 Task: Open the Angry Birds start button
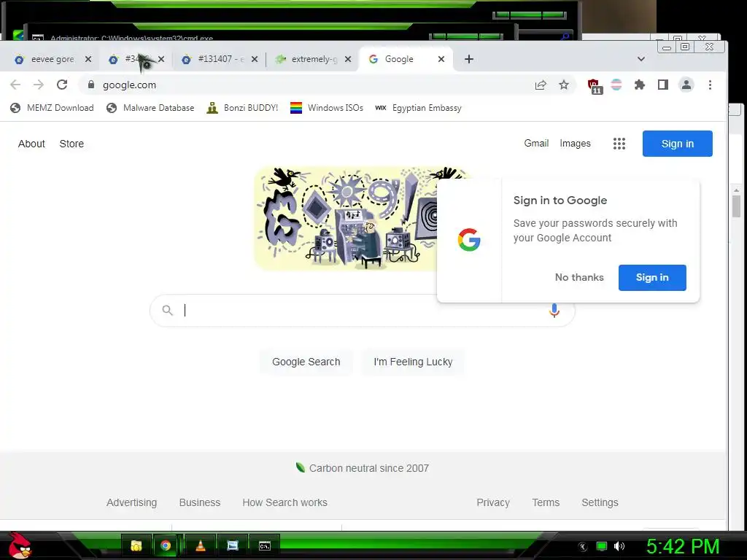[20, 545]
